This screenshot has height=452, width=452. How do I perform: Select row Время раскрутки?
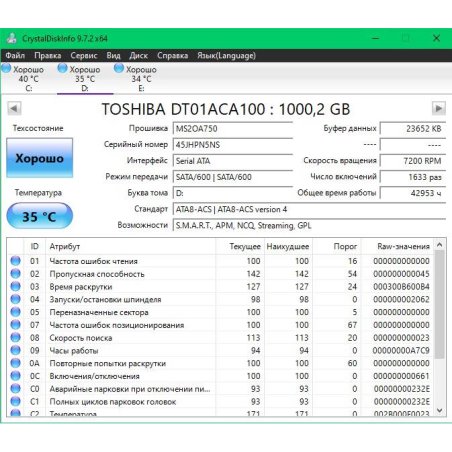click(x=220, y=286)
